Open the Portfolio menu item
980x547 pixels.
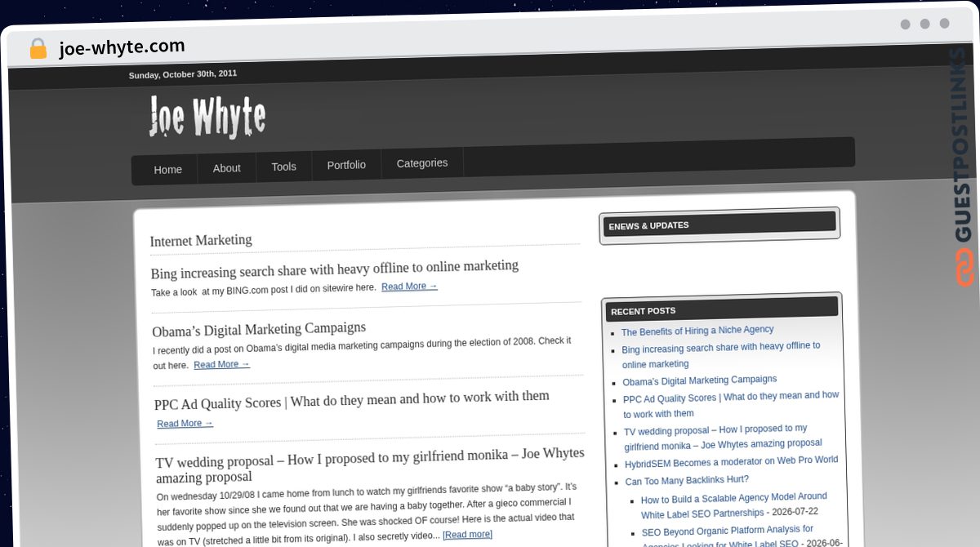coord(346,165)
